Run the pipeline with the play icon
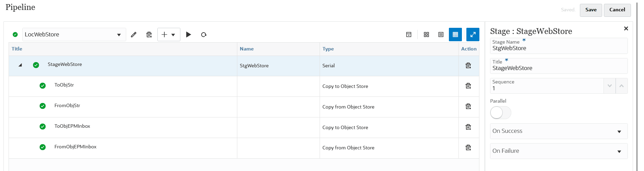Image resolution: width=644 pixels, height=171 pixels. [188, 35]
